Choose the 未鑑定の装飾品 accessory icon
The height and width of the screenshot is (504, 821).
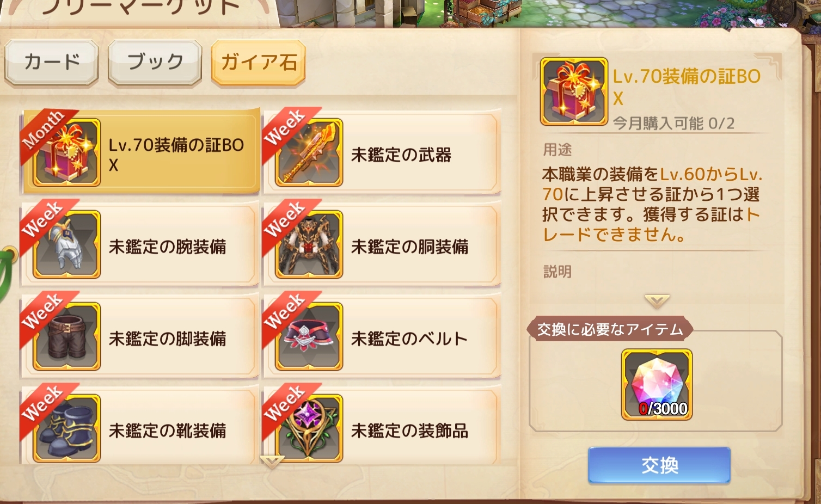pos(309,428)
